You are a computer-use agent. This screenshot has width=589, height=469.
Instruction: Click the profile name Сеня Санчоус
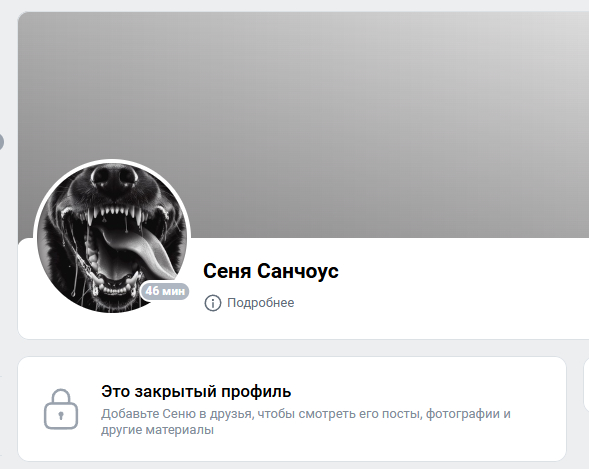[271, 271]
